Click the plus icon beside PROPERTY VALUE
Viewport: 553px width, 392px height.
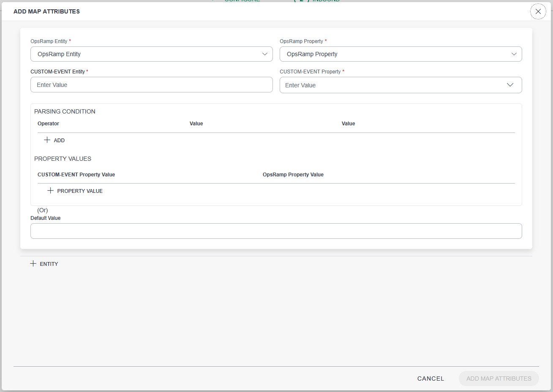tap(50, 190)
